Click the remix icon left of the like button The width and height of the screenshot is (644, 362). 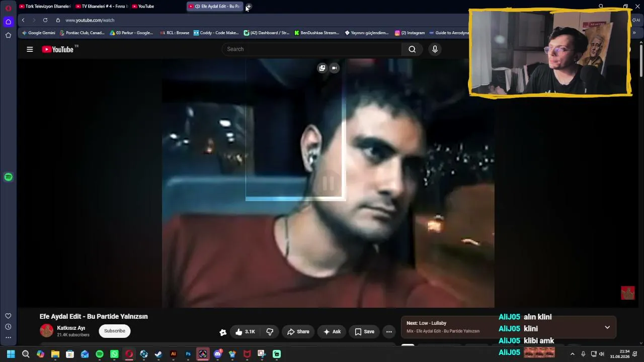223,332
